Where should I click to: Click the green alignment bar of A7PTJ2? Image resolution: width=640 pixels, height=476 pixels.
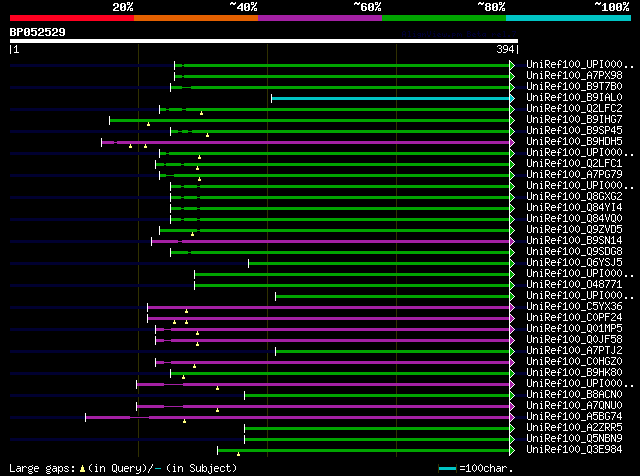[x=393, y=352]
